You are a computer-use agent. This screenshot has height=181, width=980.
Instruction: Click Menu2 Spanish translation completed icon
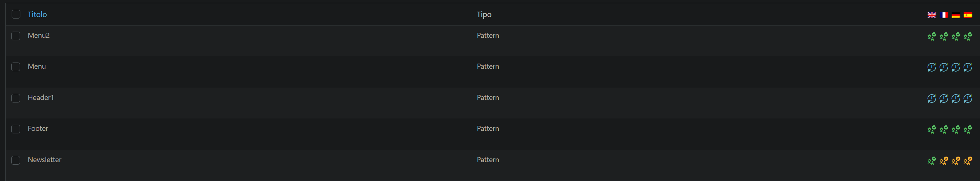tap(967, 36)
